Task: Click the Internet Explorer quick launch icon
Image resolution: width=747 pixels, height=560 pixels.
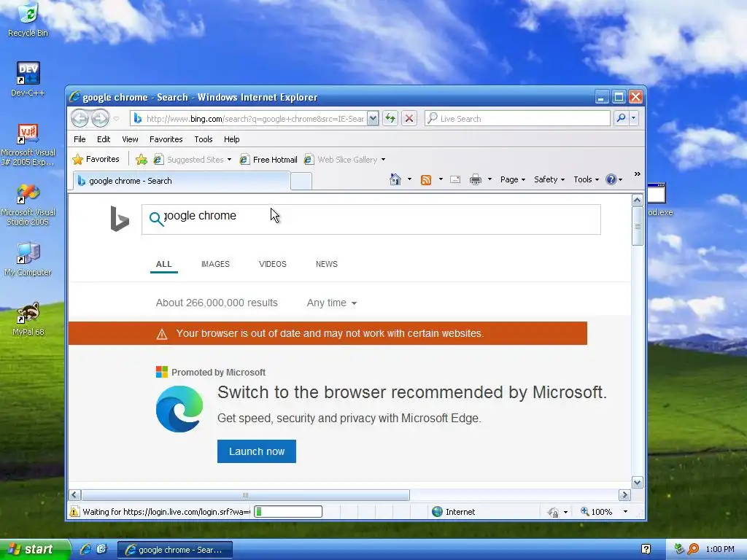Action: [86, 549]
